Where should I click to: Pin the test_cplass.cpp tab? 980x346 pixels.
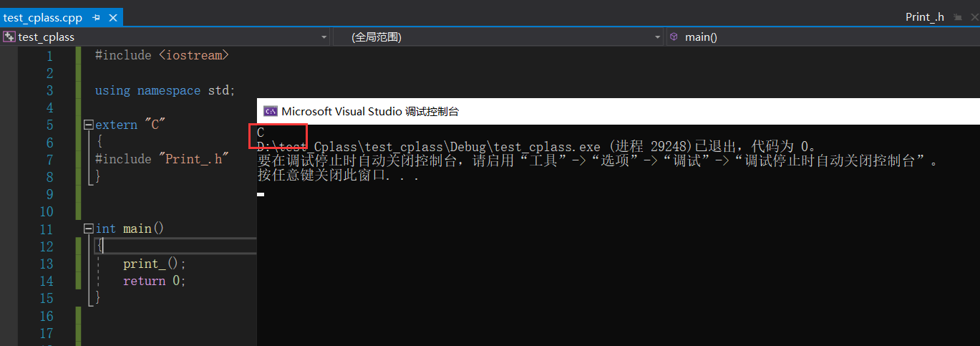coord(96,17)
